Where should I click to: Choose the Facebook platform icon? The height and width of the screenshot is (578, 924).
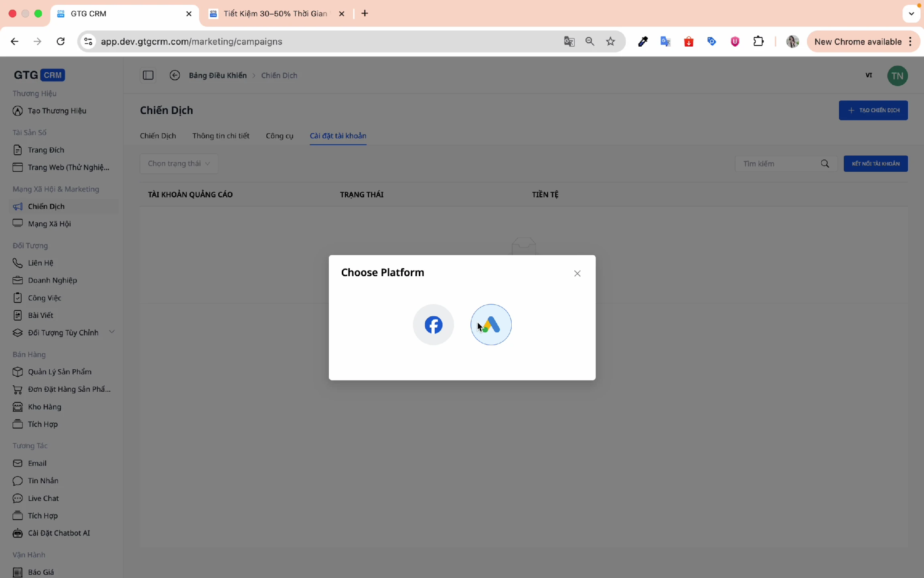tap(433, 324)
